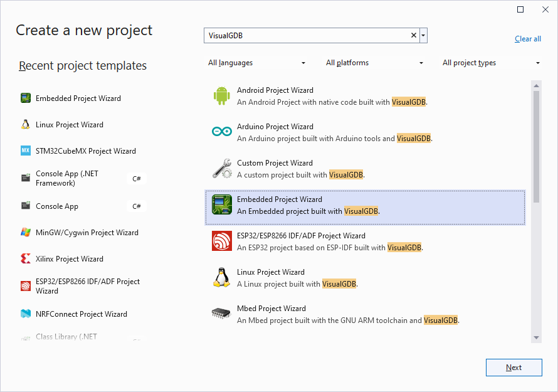Click the Mbed chip icon
This screenshot has width=558, height=392.
point(222,314)
